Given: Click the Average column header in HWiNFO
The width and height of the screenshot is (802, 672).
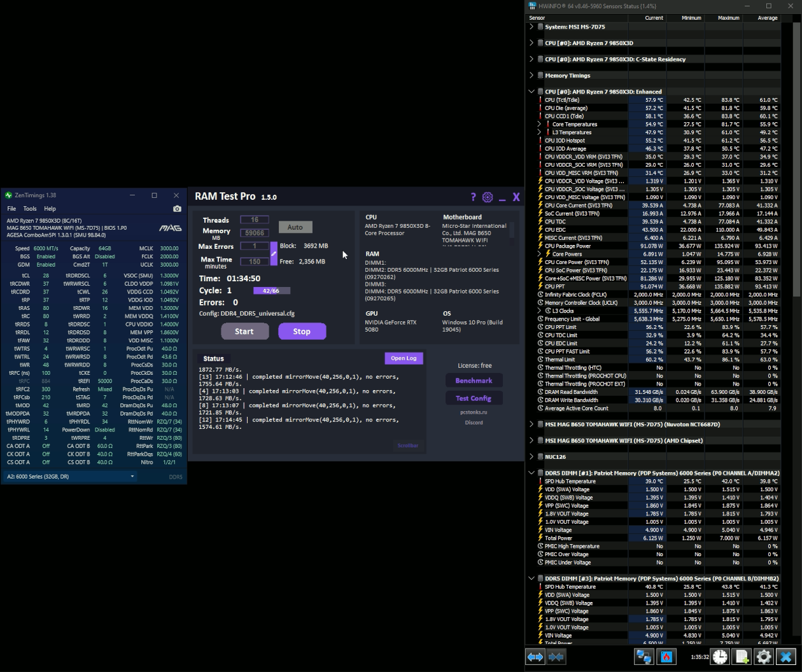Looking at the screenshot, I should [x=761, y=18].
